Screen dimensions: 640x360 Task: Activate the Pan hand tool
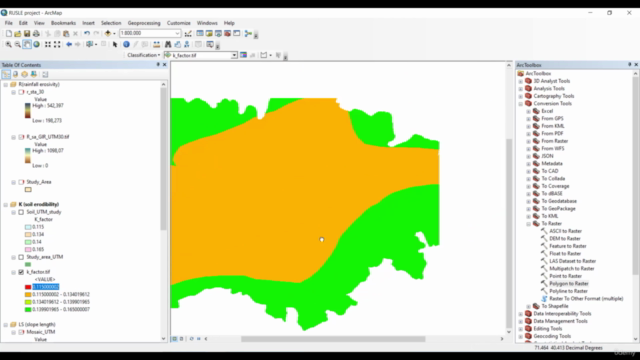pos(27,44)
